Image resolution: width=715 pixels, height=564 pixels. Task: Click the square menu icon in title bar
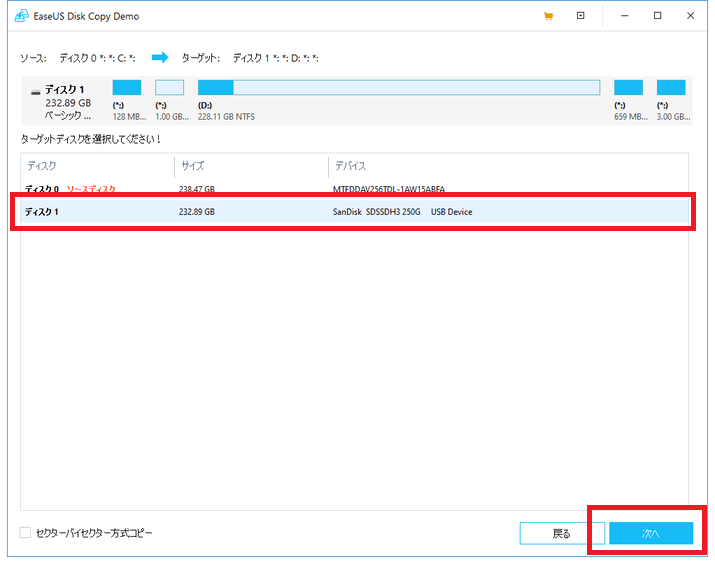(x=580, y=16)
